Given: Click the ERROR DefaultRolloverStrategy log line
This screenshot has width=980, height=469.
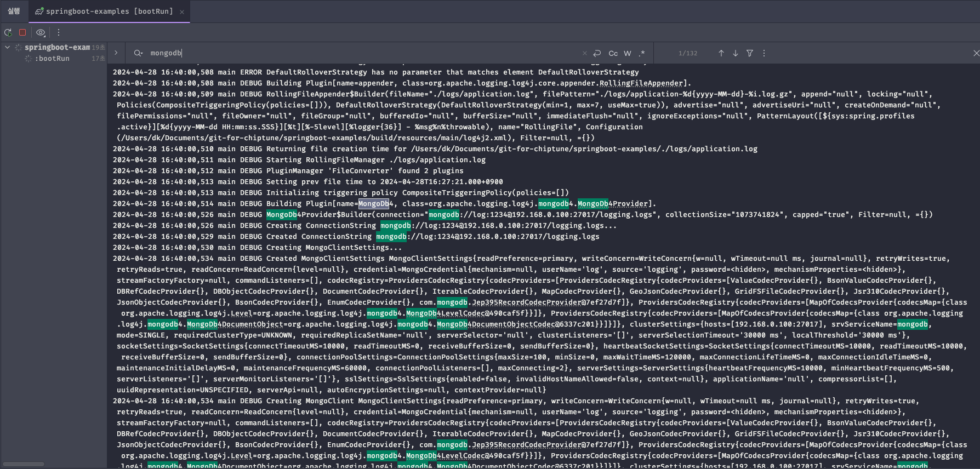Looking at the screenshot, I should (376, 72).
